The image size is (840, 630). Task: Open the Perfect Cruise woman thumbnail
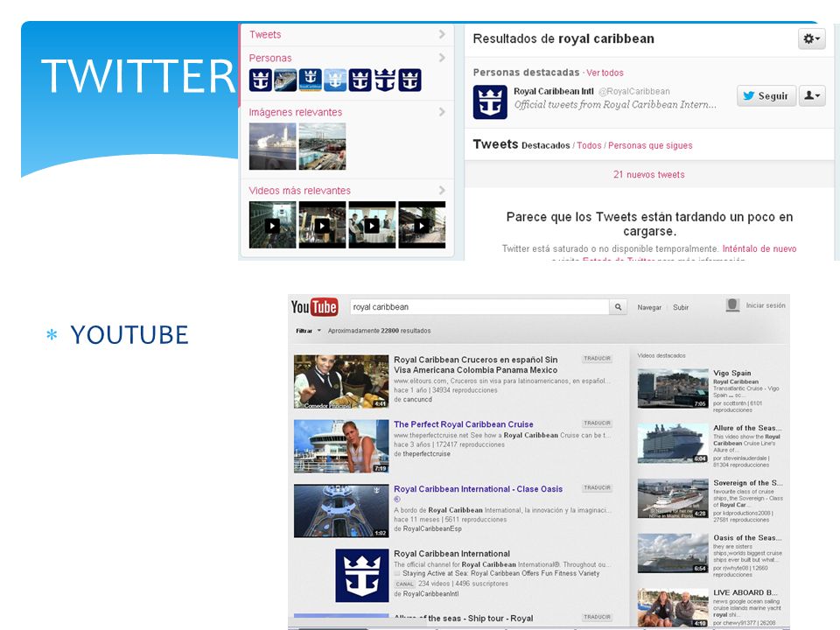pyautogui.click(x=341, y=446)
